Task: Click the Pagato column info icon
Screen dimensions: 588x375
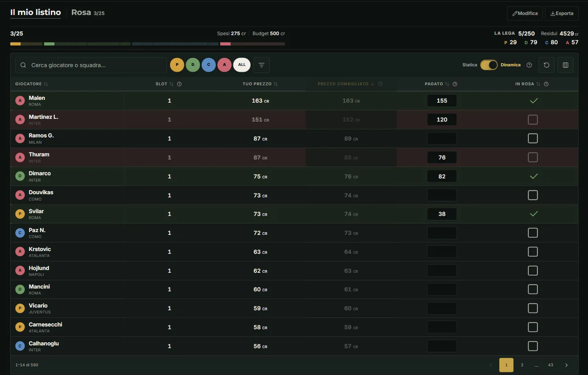Action: pos(455,84)
